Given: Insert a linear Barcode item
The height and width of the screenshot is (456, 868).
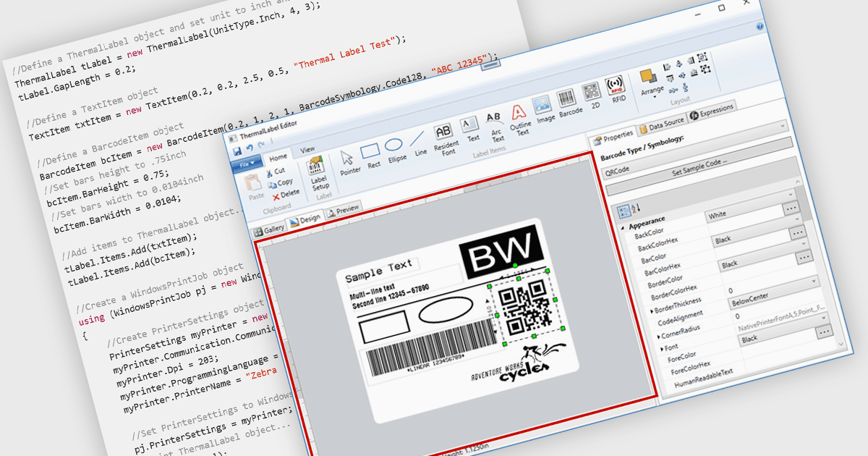Looking at the screenshot, I should [569, 103].
